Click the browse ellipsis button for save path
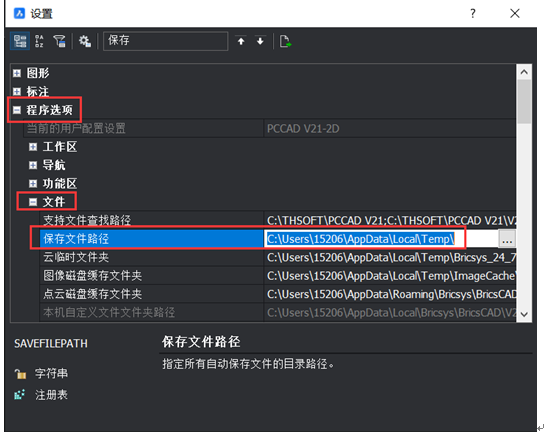 (x=507, y=239)
